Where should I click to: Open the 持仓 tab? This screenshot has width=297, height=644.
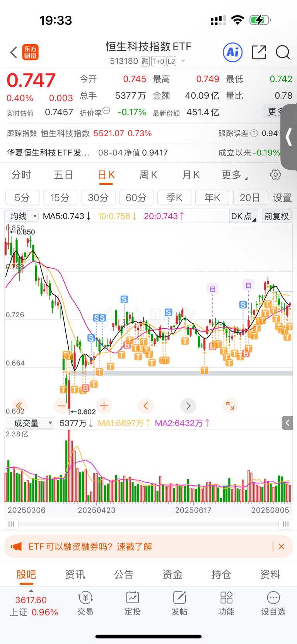click(x=221, y=574)
